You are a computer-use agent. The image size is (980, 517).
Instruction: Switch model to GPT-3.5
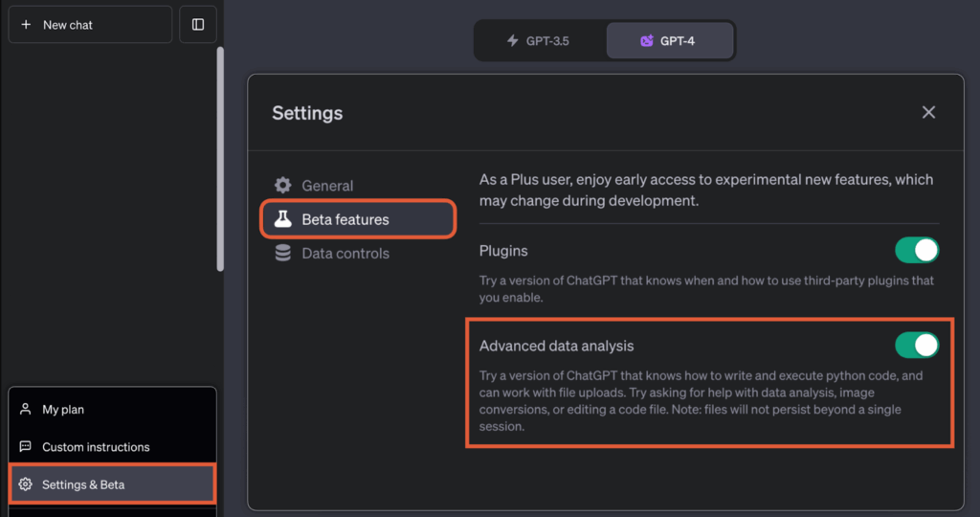pyautogui.click(x=538, y=40)
